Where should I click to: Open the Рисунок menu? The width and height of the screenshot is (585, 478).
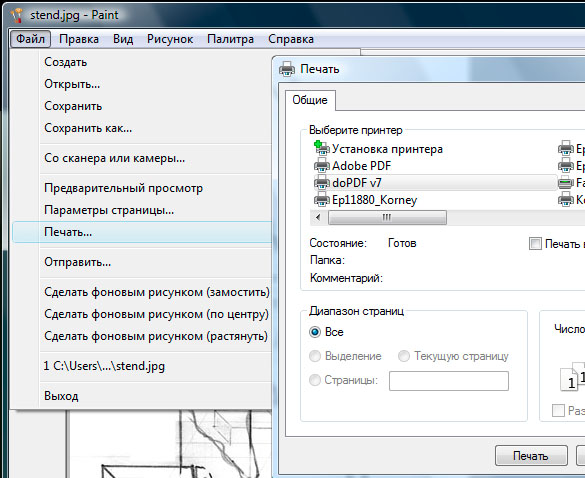pos(170,39)
